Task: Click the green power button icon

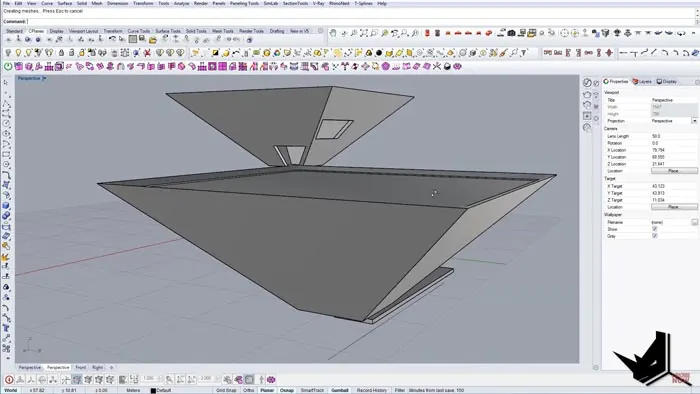Action: [x=8, y=66]
